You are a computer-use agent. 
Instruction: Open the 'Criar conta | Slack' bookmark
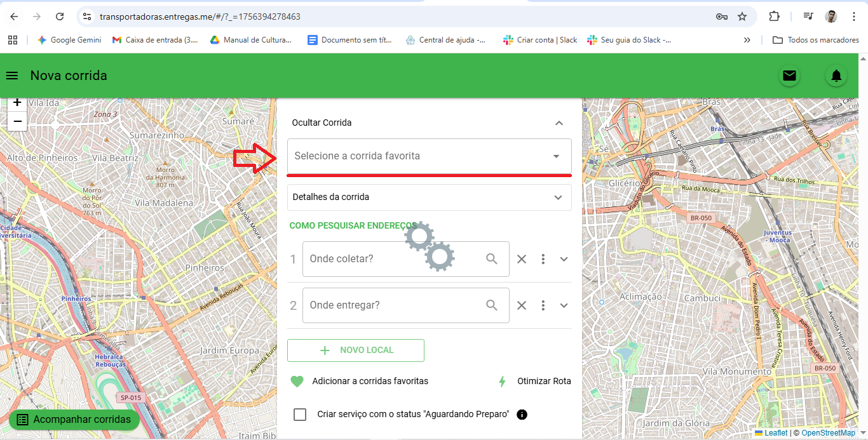click(540, 40)
